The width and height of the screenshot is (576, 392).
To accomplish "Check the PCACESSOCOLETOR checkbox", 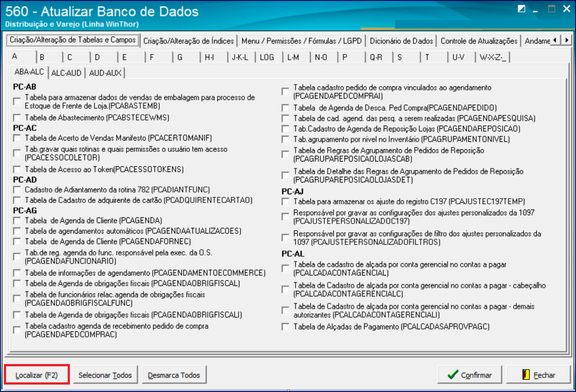I will [17, 153].
